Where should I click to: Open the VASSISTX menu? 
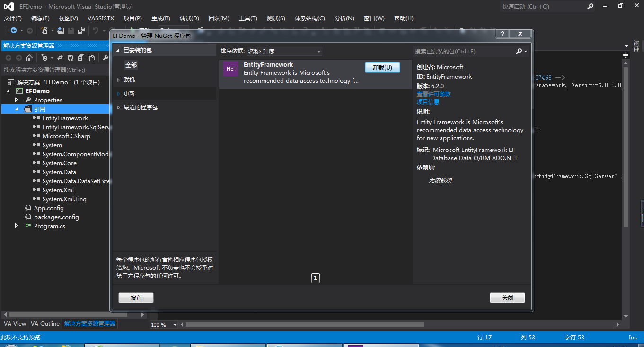(x=101, y=18)
